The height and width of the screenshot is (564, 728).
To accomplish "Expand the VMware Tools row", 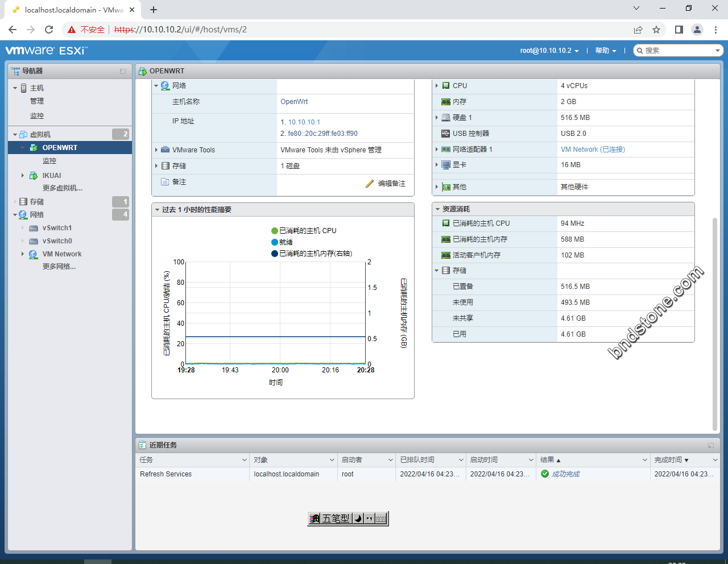I will coord(156,150).
